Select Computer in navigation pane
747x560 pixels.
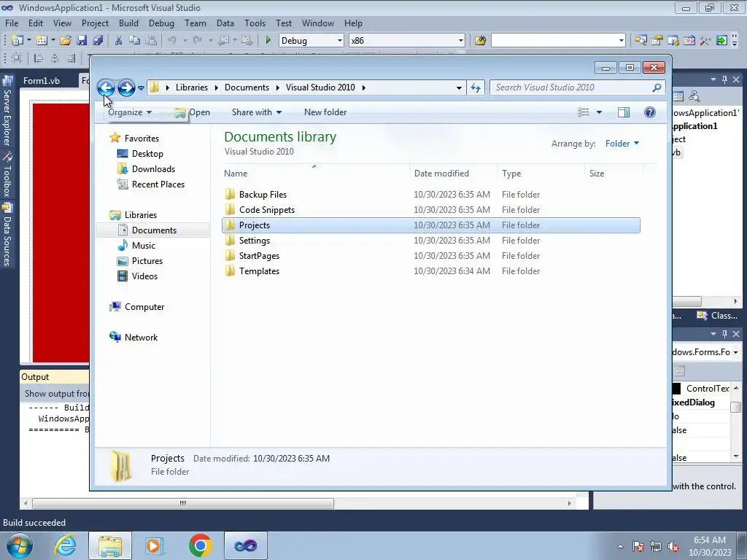144,307
